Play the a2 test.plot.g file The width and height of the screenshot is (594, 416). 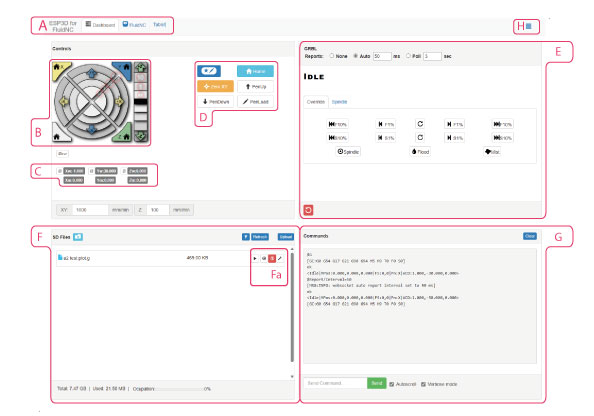255,258
